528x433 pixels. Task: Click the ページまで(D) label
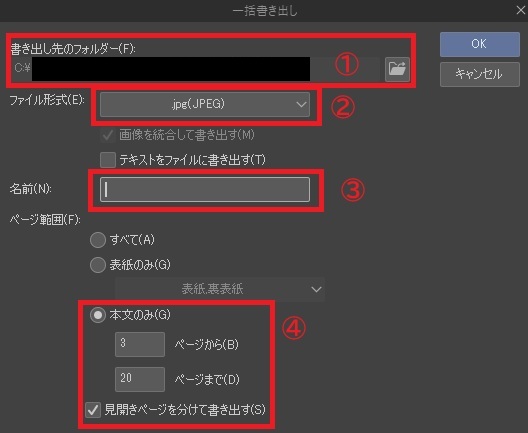(207, 379)
